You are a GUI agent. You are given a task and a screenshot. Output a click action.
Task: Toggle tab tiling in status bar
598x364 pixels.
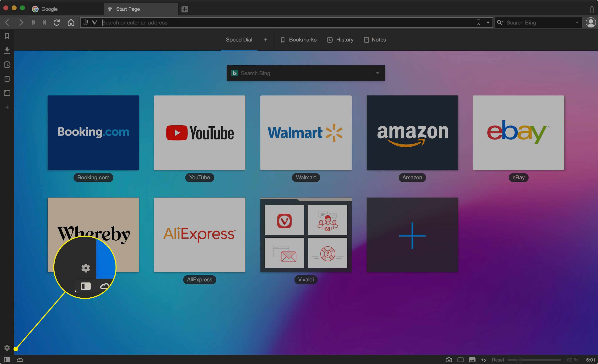click(460, 360)
